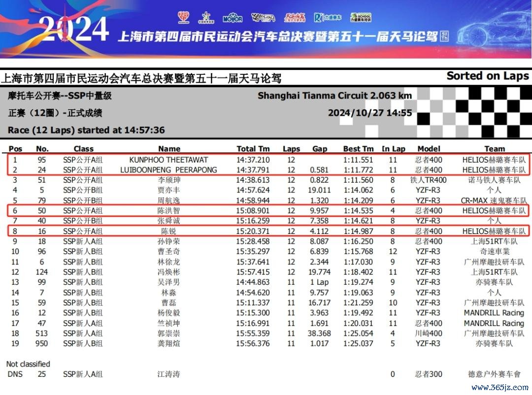Click the SCHOOL 力盛赛车培训 logo
This screenshot has width=532, height=395.
(x=361, y=17)
